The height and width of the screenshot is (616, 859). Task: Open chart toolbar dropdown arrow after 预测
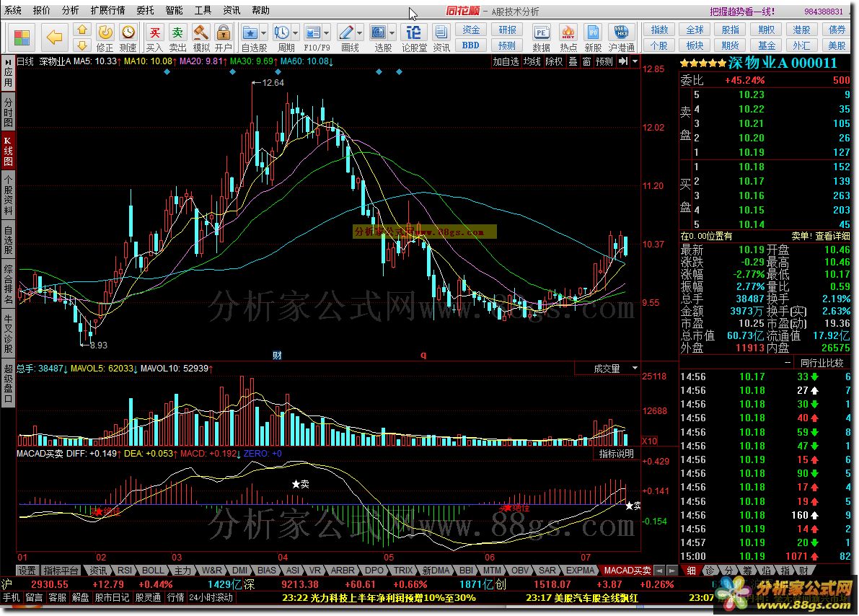[x=635, y=61]
